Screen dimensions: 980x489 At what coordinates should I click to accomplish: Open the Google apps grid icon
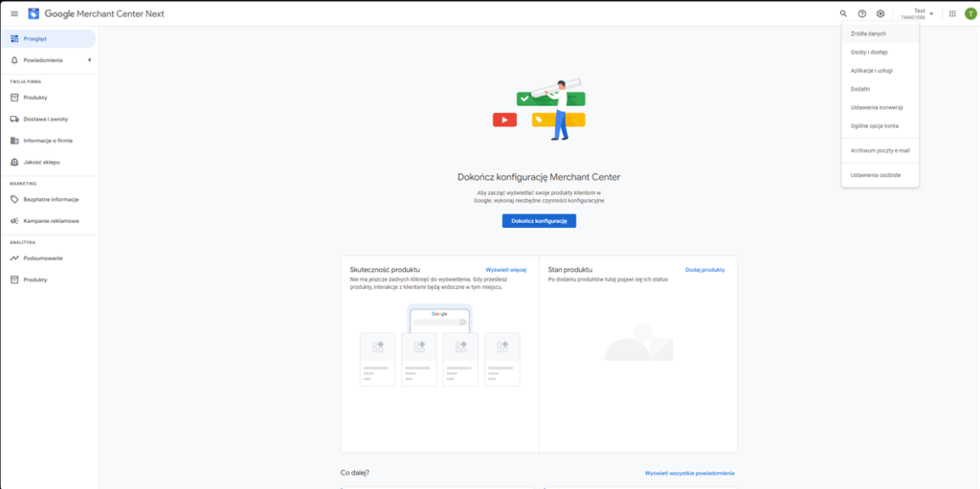point(952,13)
